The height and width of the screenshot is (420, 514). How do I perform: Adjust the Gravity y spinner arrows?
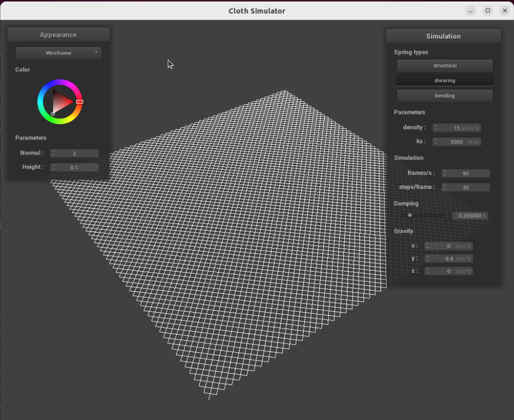[x=428, y=259]
